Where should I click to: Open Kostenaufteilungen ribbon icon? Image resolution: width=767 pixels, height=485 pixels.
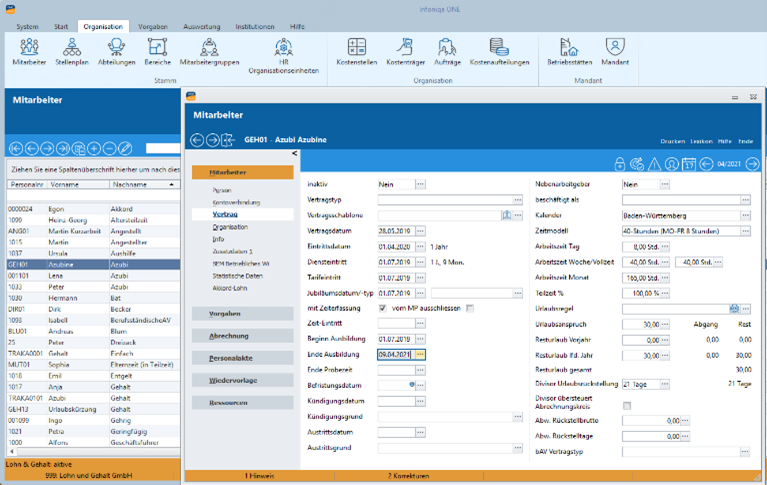coord(499,52)
